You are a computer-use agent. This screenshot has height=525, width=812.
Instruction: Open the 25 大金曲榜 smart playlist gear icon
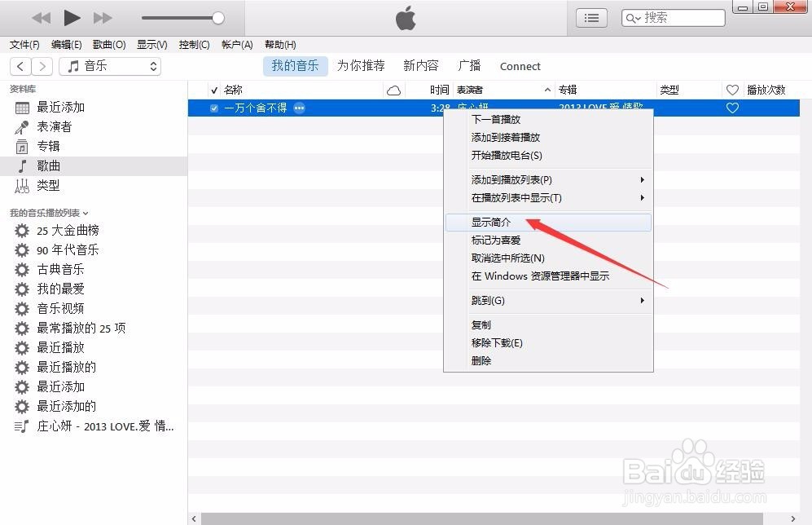[x=23, y=231]
